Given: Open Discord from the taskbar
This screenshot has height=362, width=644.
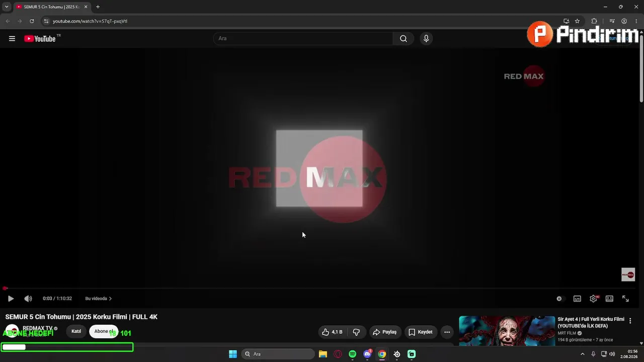Looking at the screenshot, I should (x=367, y=354).
